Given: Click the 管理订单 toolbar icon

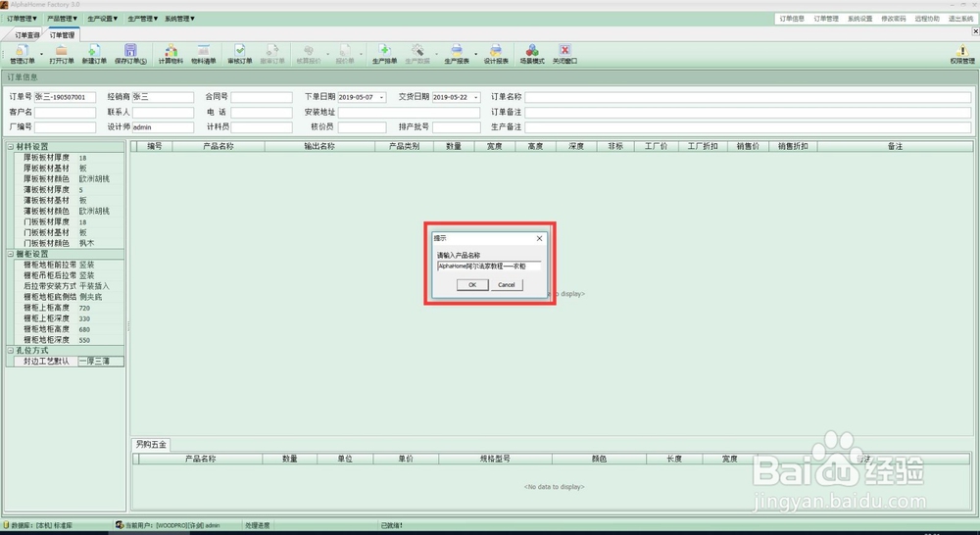Looking at the screenshot, I should coord(23,54).
